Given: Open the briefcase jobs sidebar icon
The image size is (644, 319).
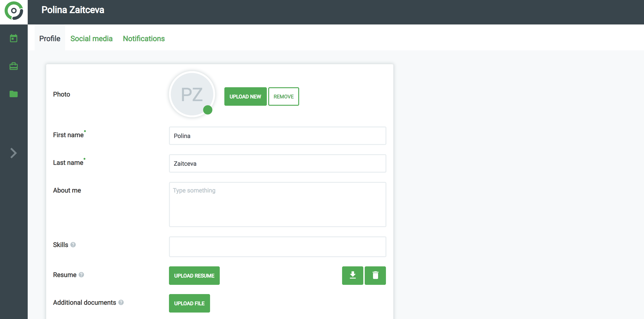Looking at the screenshot, I should 13,66.
